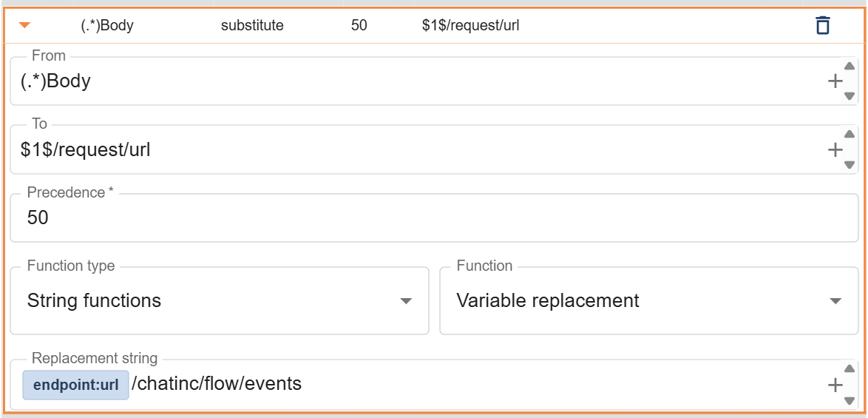Viewport: 868px width, 418px height.
Task: Click down arrow in To field
Action: point(850,165)
